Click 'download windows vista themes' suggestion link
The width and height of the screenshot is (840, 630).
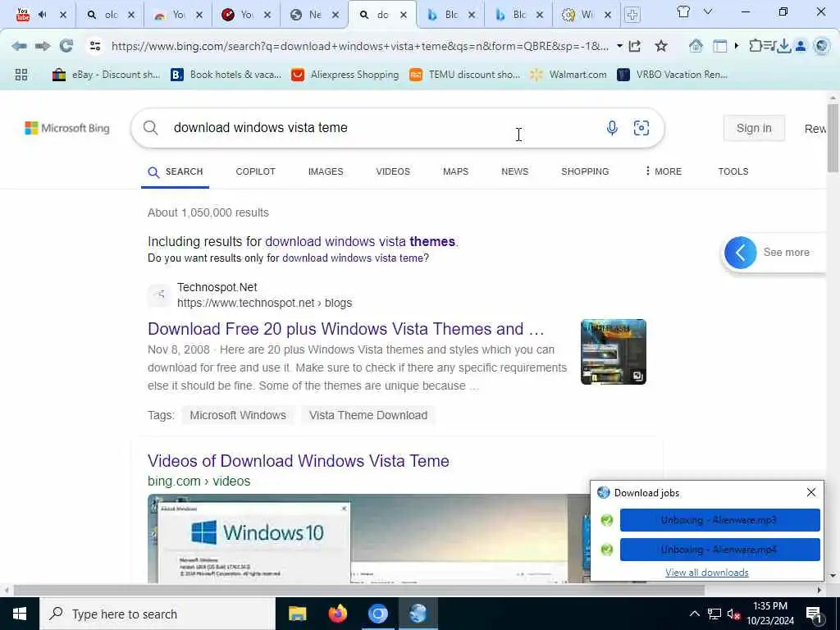(x=360, y=242)
